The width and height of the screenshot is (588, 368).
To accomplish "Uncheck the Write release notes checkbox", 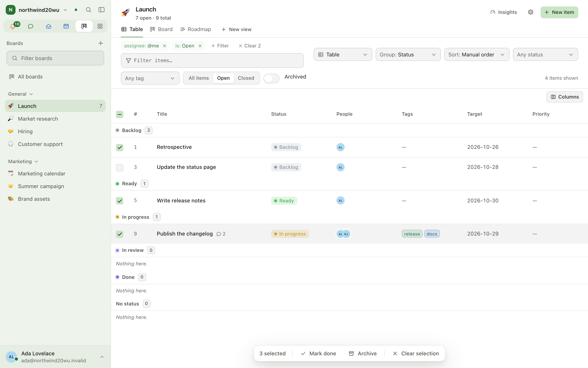I will (120, 201).
